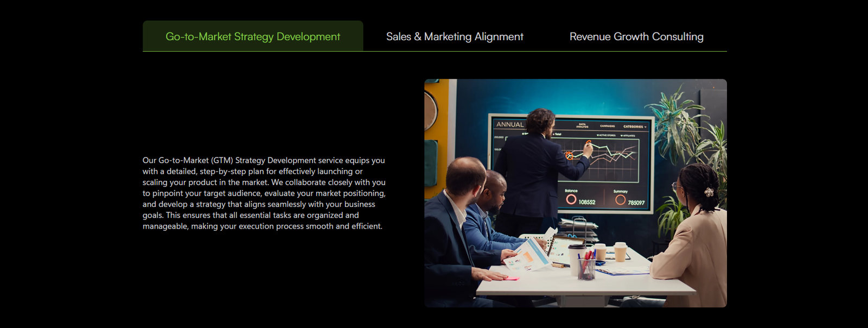The width and height of the screenshot is (868, 328).
Task: Click the GTM Strategy Development description paragraph
Action: pyautogui.click(x=264, y=193)
